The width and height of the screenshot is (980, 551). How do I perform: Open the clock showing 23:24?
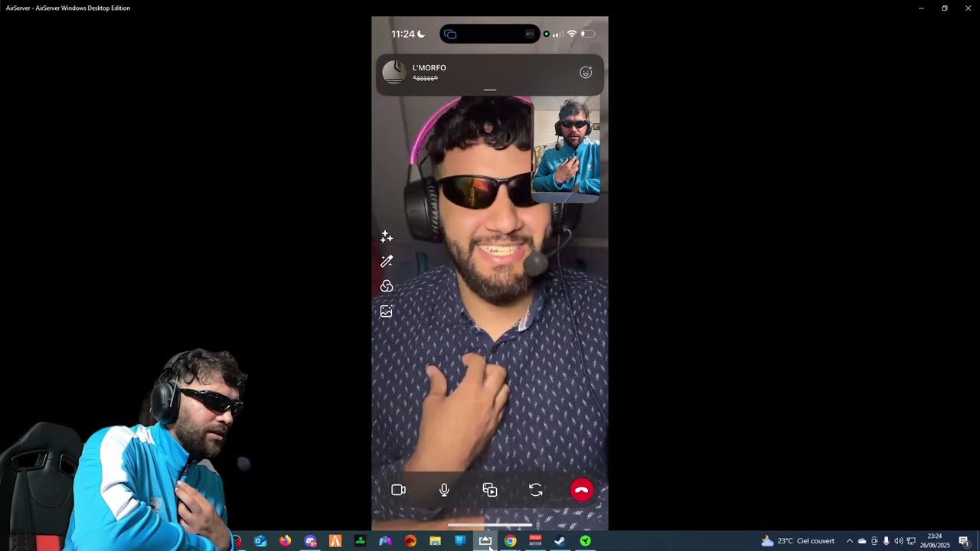point(934,541)
